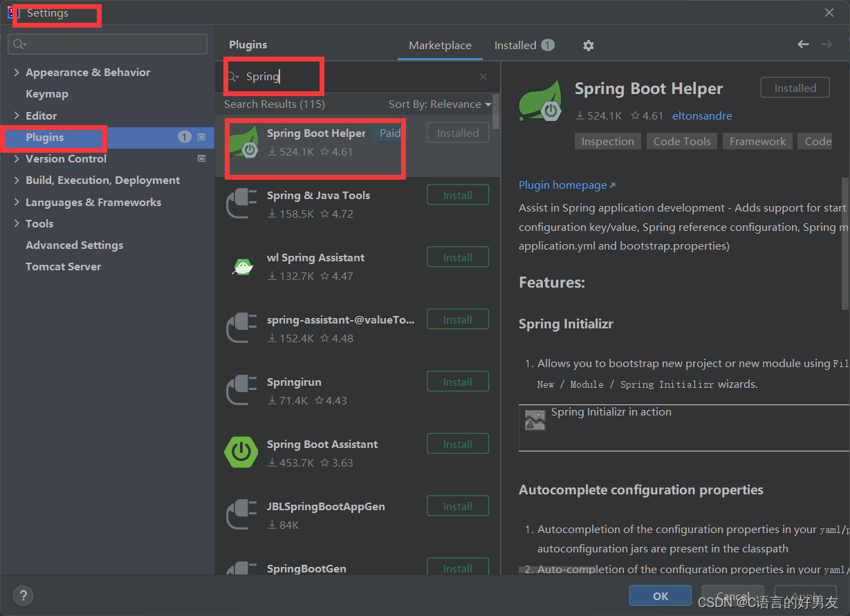Clear the plugin search text
This screenshot has height=616, width=850.
pos(483,77)
